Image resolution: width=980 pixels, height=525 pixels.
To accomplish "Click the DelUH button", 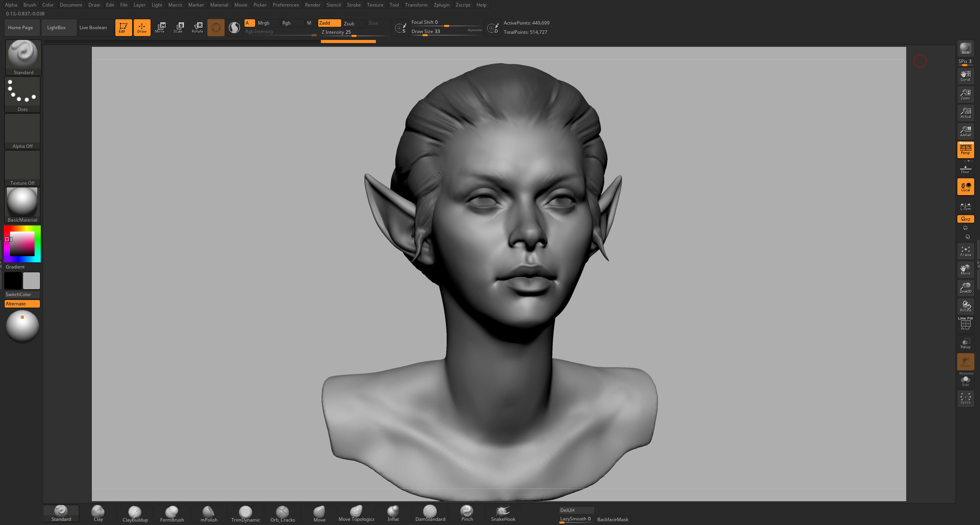I will [576, 510].
